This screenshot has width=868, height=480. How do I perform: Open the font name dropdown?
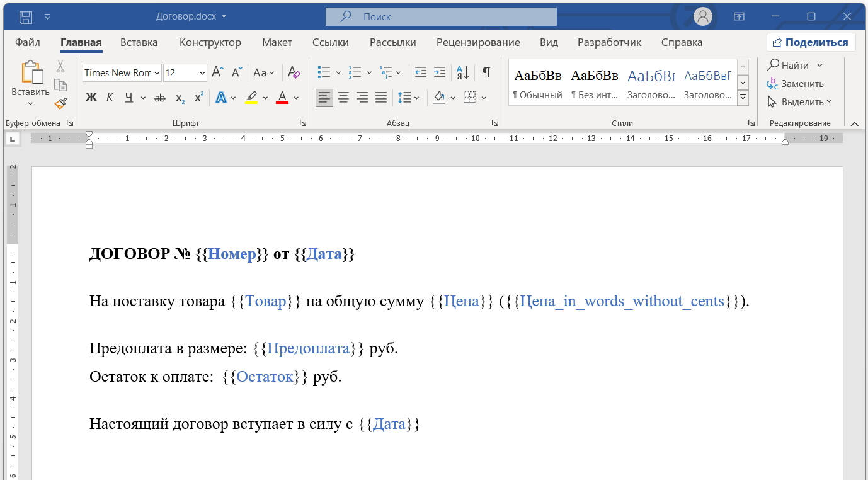(156, 73)
